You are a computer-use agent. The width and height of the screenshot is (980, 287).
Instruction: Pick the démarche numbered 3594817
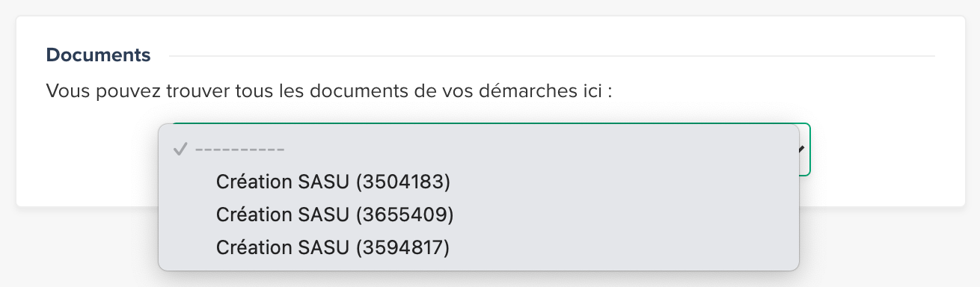333,247
